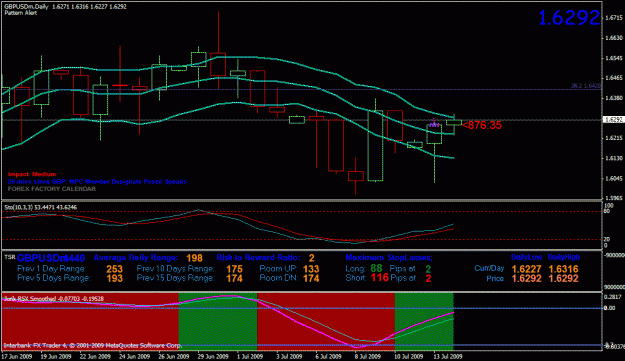Click the '29 Jun 2009' date on the time axis
Image resolution: width=625 pixels, height=361 pixels.
coord(213,356)
